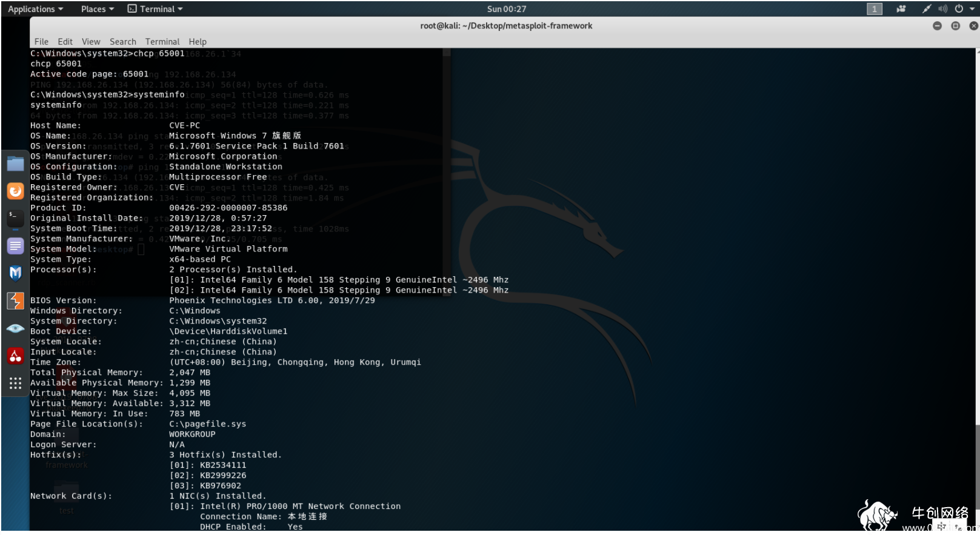Close the terminal window

pyautogui.click(x=973, y=26)
